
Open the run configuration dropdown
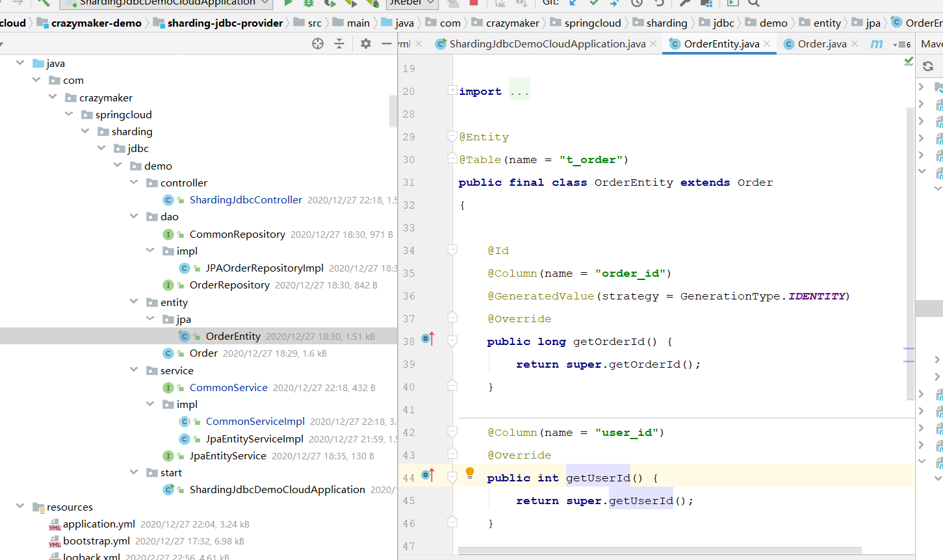[166, 3]
